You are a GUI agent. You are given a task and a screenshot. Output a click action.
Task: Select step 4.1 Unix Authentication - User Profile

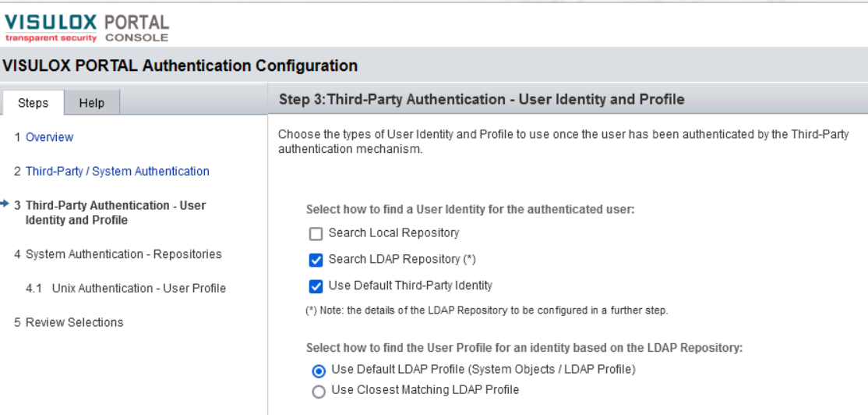(139, 288)
